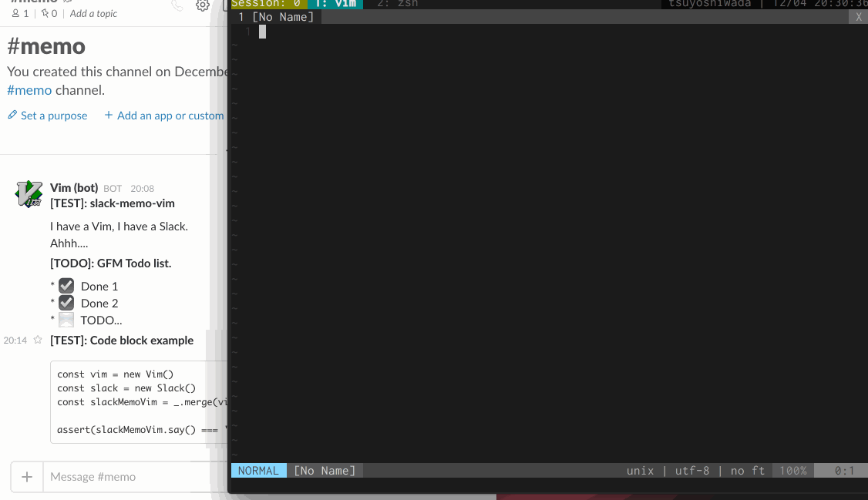Click 'Add a topic' in channel header

pyautogui.click(x=93, y=13)
